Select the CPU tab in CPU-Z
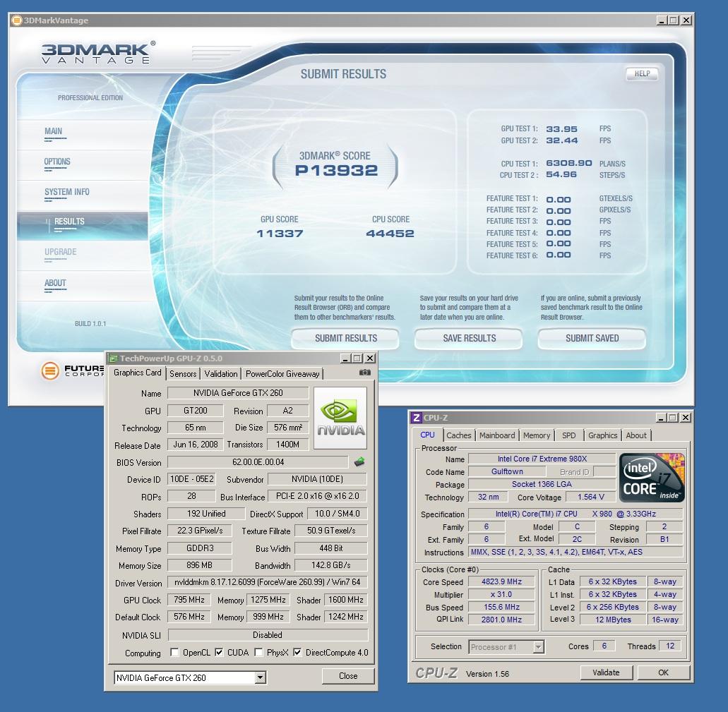Image resolution: width=728 pixels, height=712 pixels. click(428, 435)
